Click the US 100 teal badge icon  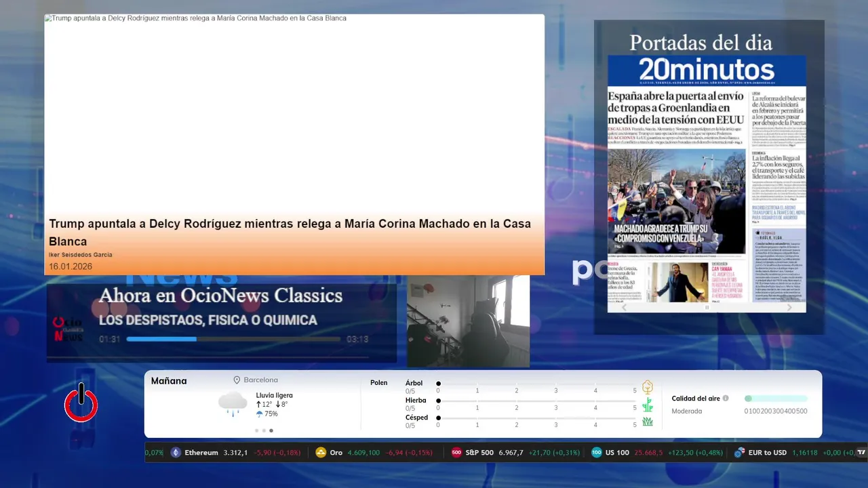click(x=596, y=453)
